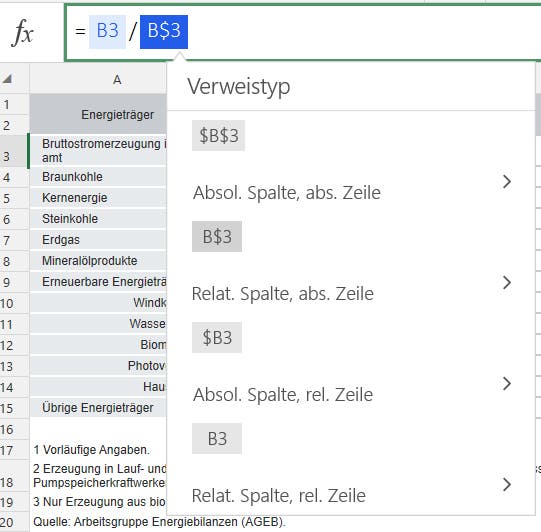The width and height of the screenshot is (541, 532).
Task: Click the fx insert function icon
Action: pyautogui.click(x=23, y=33)
